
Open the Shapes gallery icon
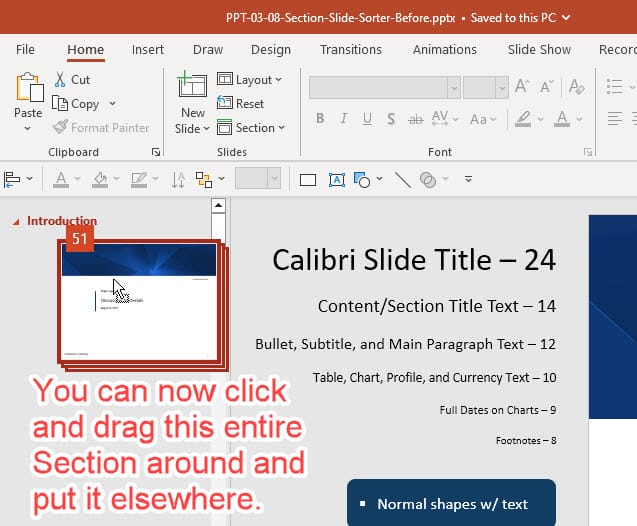pyautogui.click(x=362, y=180)
